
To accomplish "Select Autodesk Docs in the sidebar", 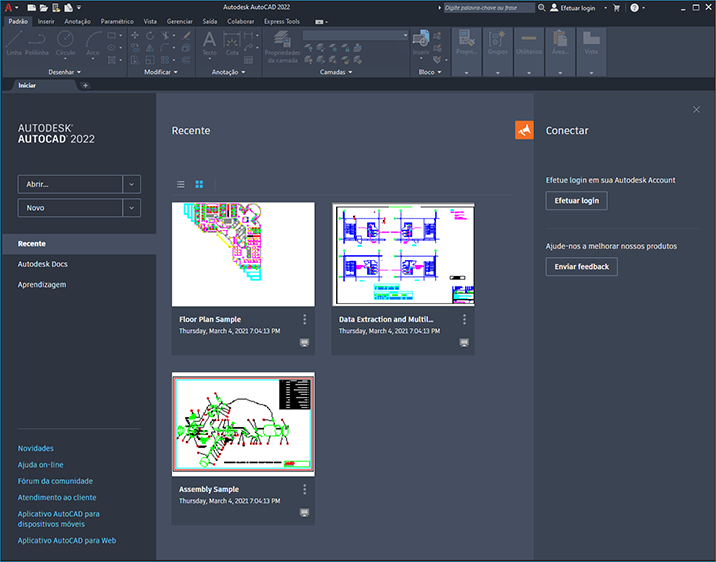I will click(42, 264).
